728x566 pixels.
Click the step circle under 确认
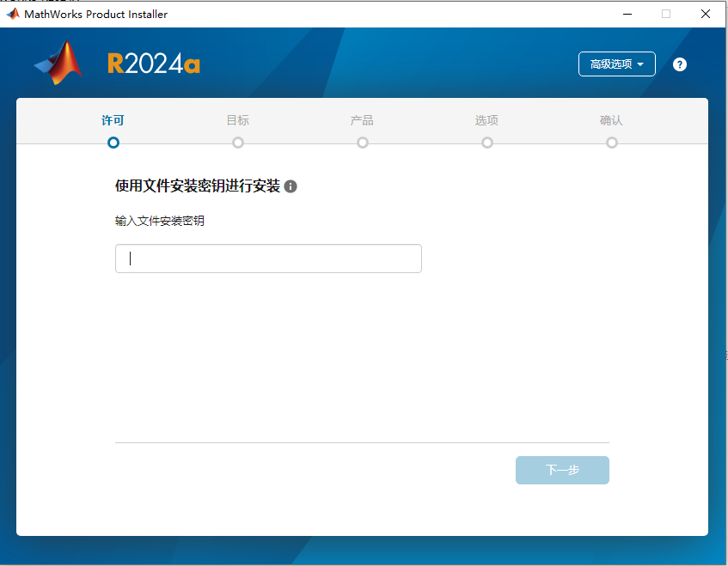611,143
